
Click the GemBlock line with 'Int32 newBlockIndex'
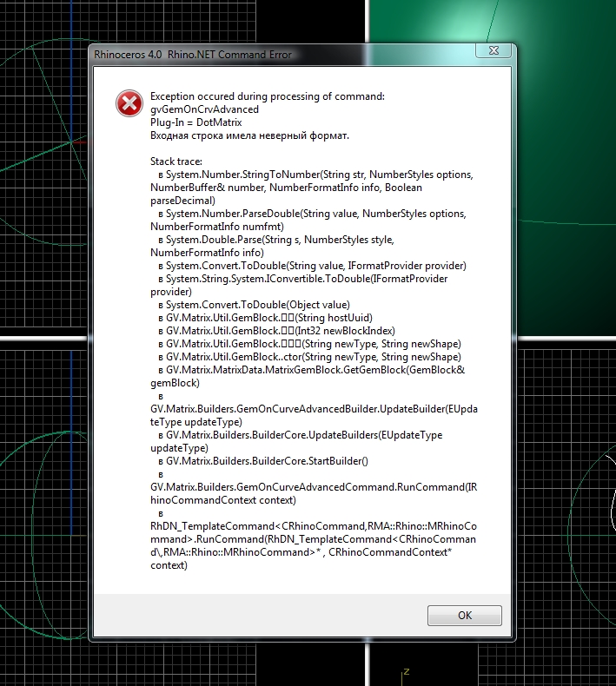[276, 331]
